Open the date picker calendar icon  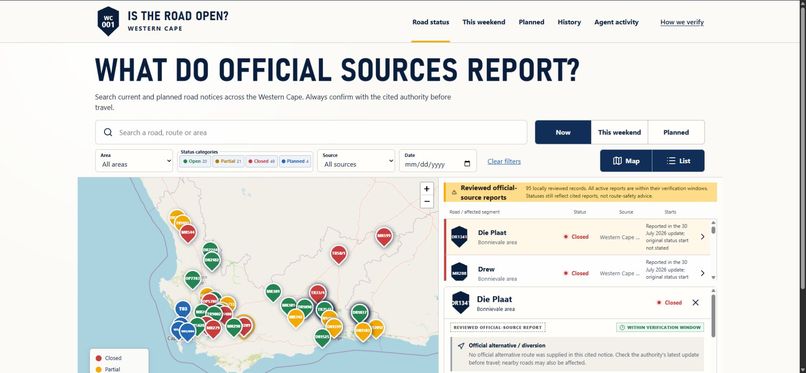coord(467,164)
